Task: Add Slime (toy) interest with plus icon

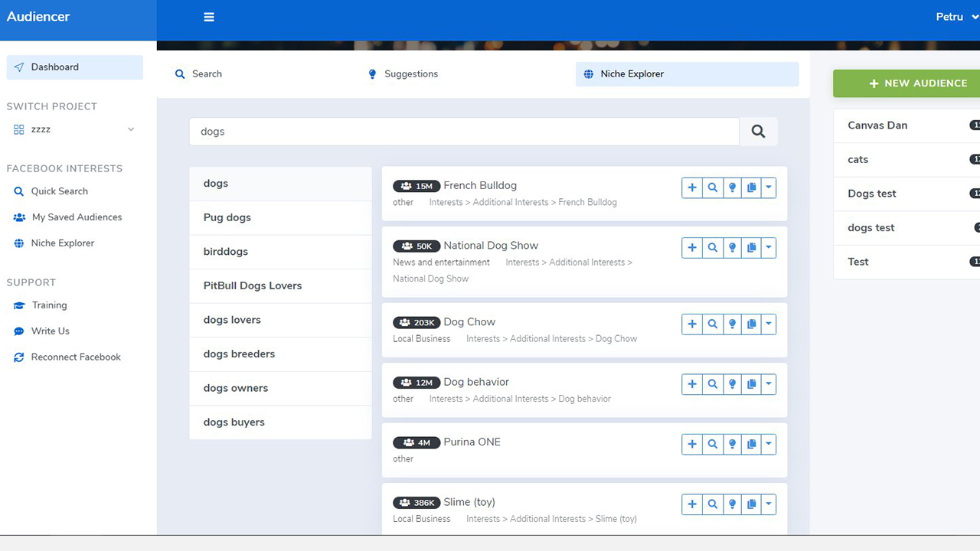Action: 692,504
